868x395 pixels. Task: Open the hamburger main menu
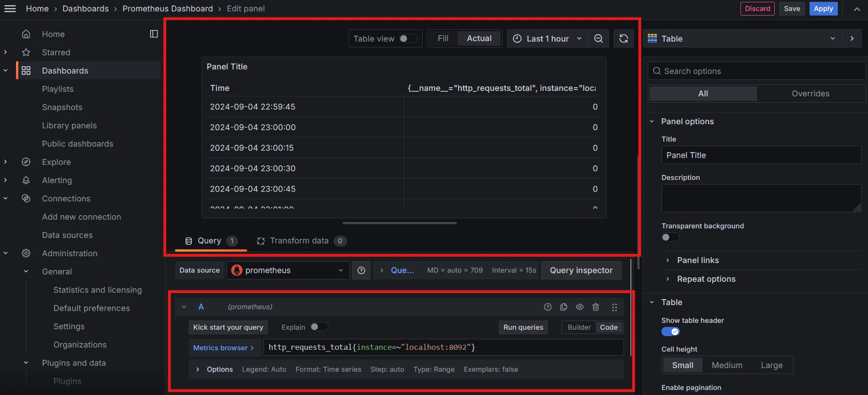pos(10,9)
